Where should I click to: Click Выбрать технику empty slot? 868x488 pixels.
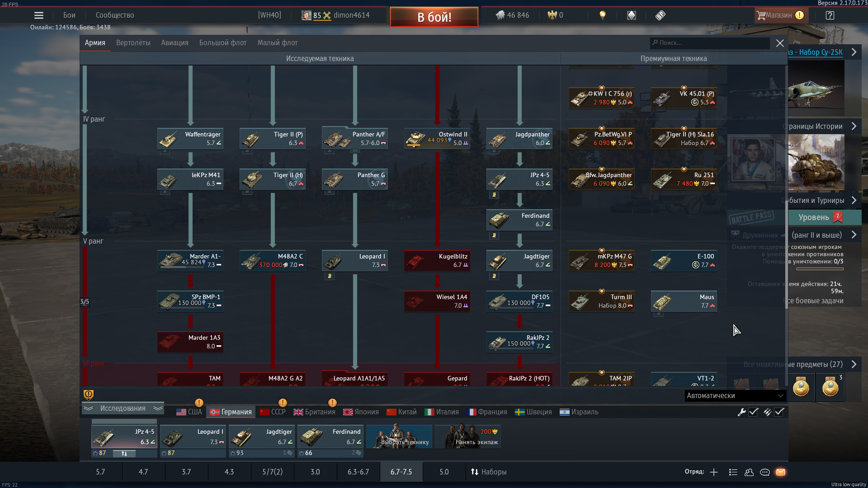click(x=399, y=436)
